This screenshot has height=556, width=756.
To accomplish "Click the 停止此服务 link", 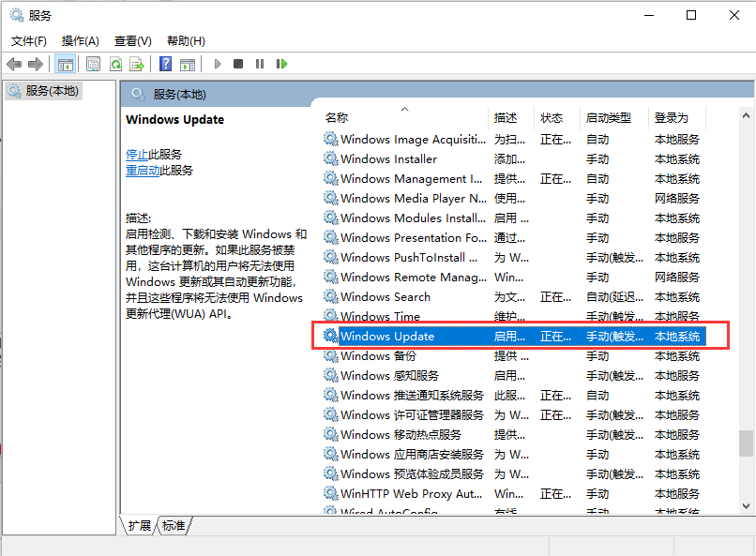I will 152,154.
